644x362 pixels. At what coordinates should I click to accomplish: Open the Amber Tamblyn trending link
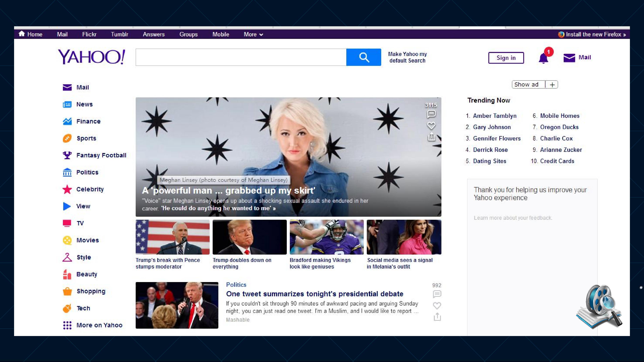[x=495, y=116]
